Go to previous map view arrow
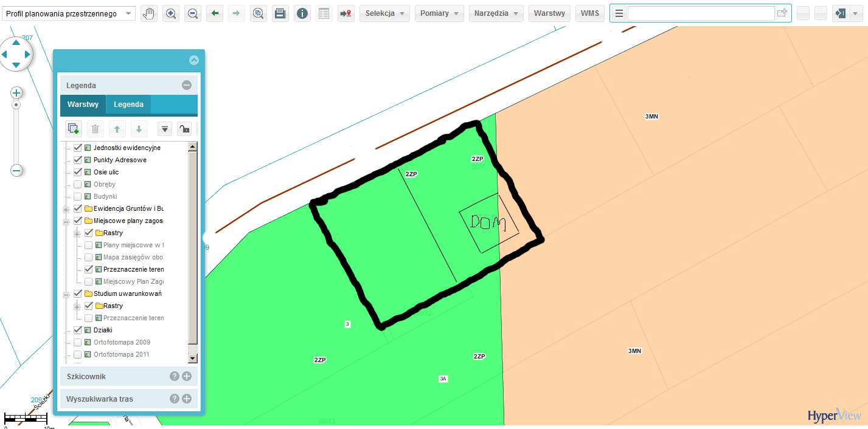 (215, 13)
